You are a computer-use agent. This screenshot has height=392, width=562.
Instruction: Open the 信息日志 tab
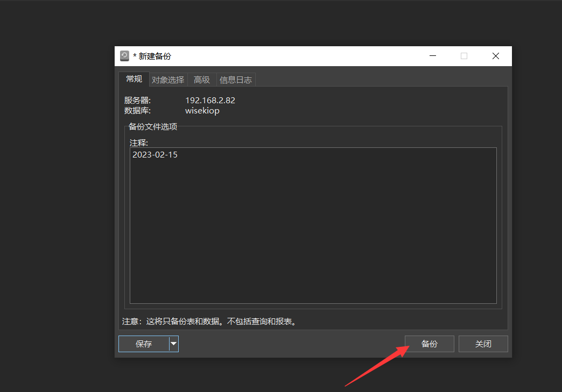(x=235, y=80)
